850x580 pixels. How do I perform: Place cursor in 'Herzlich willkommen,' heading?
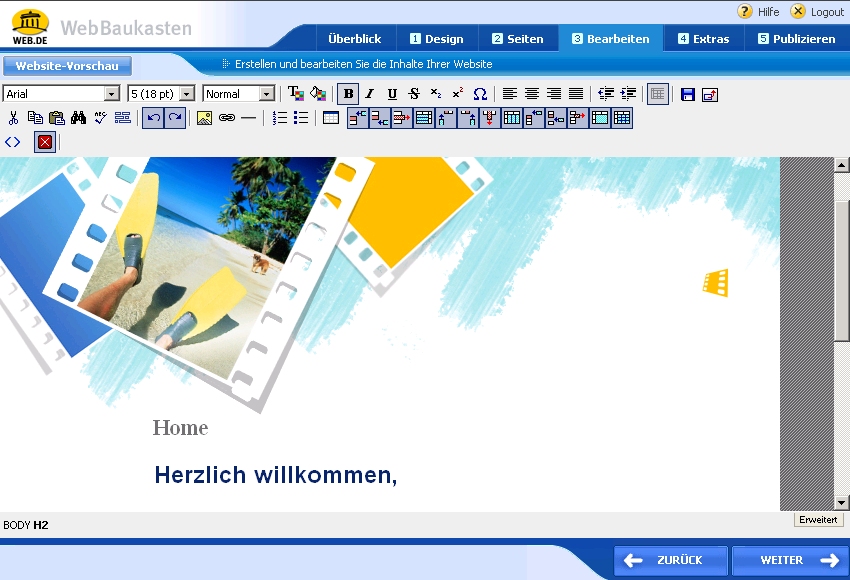pos(276,475)
